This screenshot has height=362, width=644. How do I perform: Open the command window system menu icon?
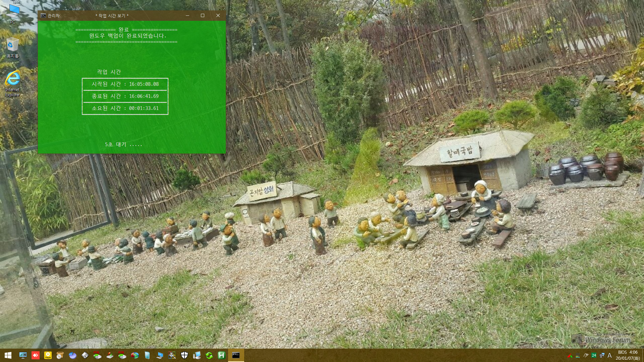(43, 15)
